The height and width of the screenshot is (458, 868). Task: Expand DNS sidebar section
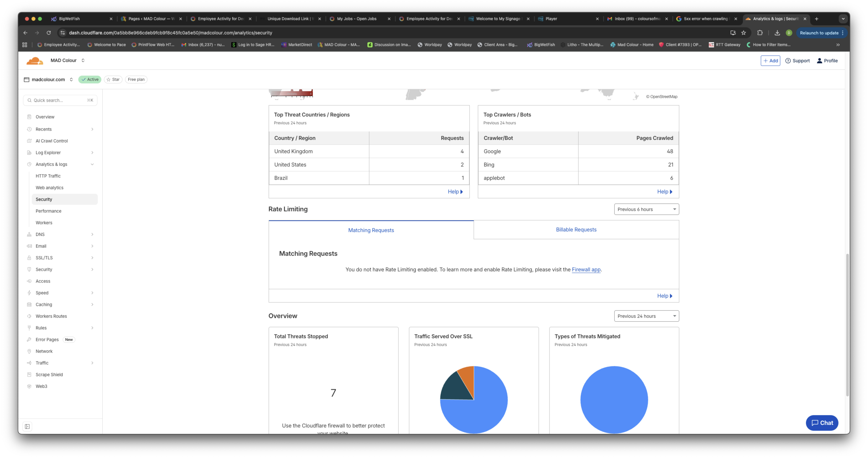tap(92, 234)
